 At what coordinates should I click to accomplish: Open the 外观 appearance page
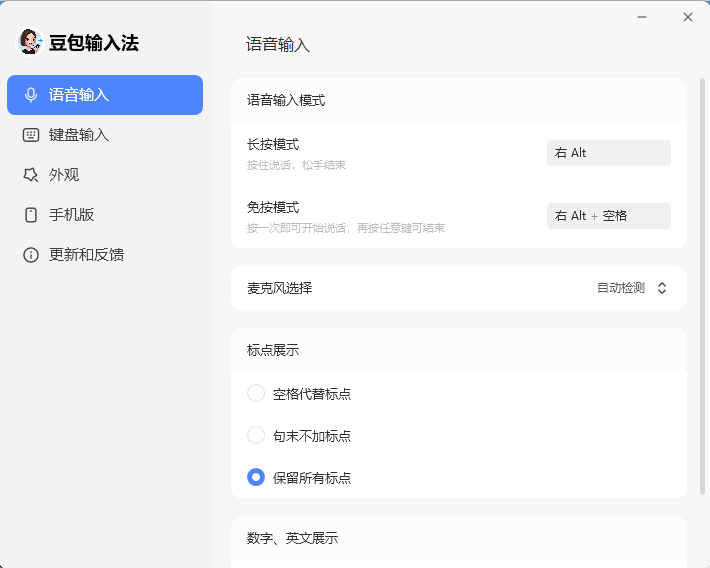point(105,175)
